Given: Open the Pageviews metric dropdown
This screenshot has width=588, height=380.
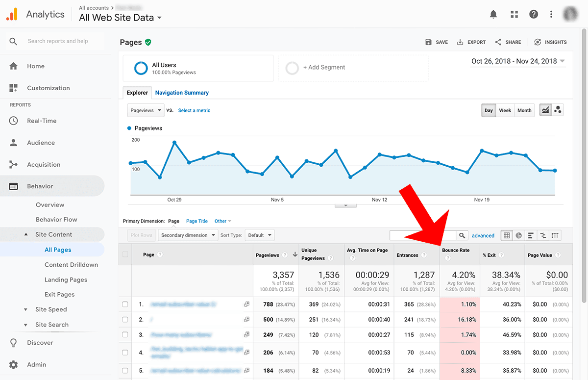Looking at the screenshot, I should [x=145, y=110].
